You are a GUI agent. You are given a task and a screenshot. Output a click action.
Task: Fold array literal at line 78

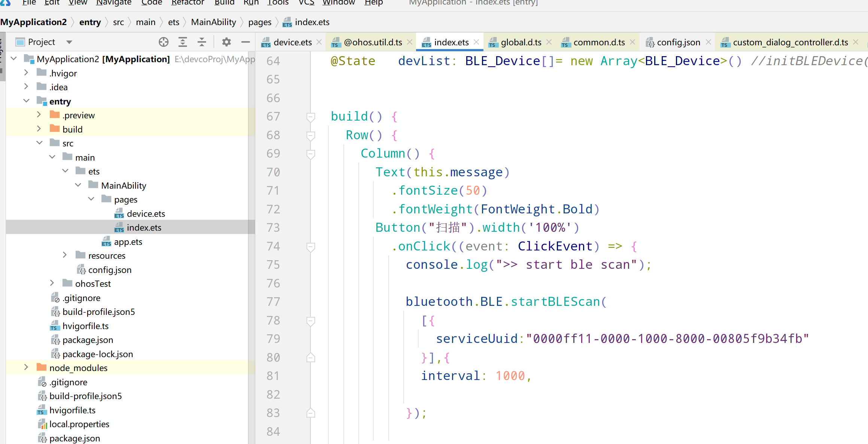(x=310, y=320)
